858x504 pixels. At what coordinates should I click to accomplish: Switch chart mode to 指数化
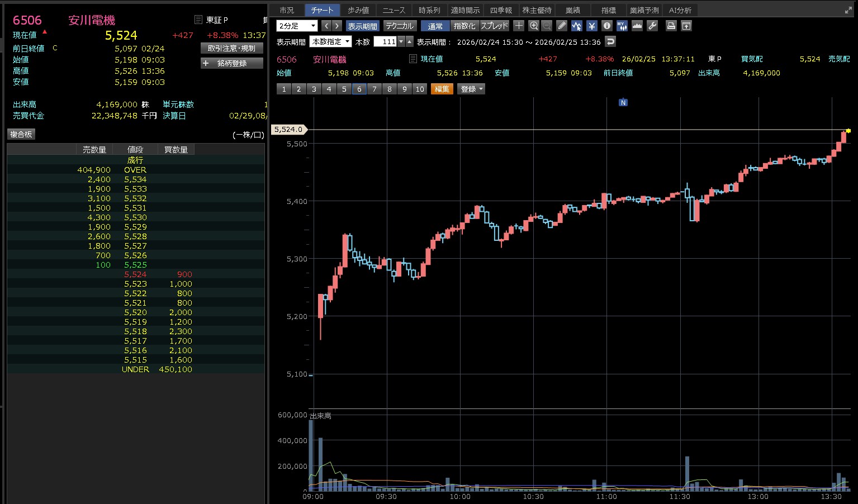tap(464, 26)
